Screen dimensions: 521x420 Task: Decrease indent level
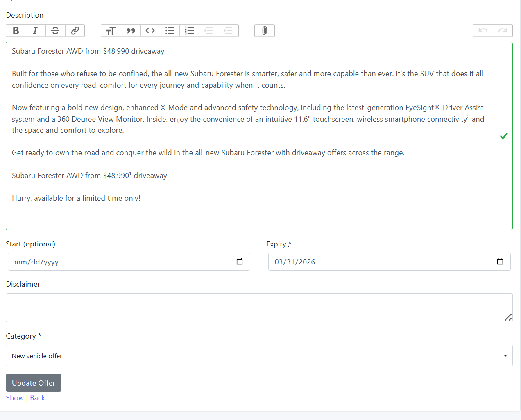[209, 31]
